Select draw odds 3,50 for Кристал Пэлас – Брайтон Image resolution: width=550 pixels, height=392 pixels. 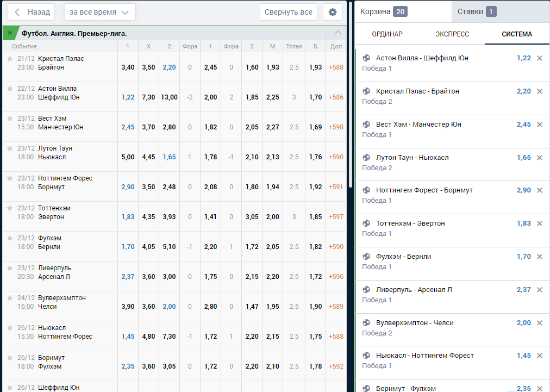148,67
